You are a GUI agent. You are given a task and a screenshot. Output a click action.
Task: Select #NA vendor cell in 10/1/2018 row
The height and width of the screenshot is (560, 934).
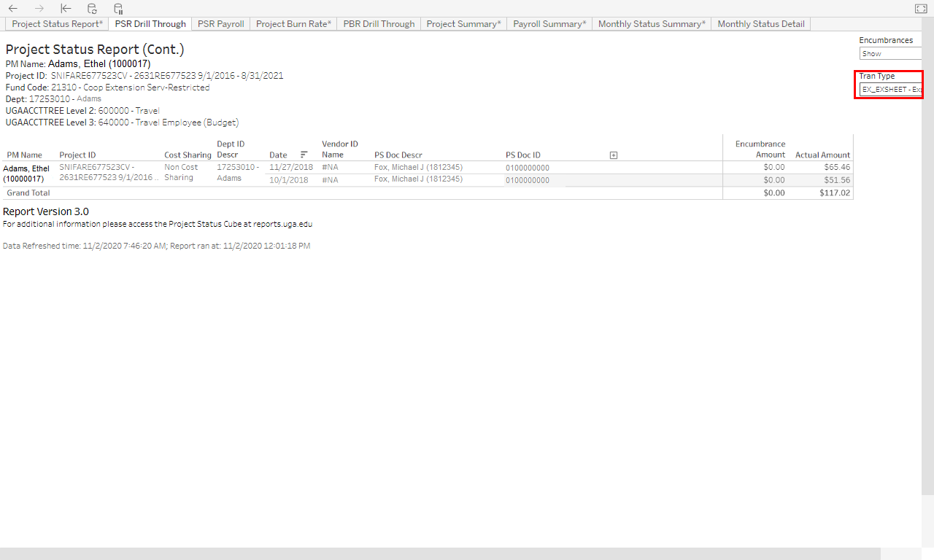[330, 180]
